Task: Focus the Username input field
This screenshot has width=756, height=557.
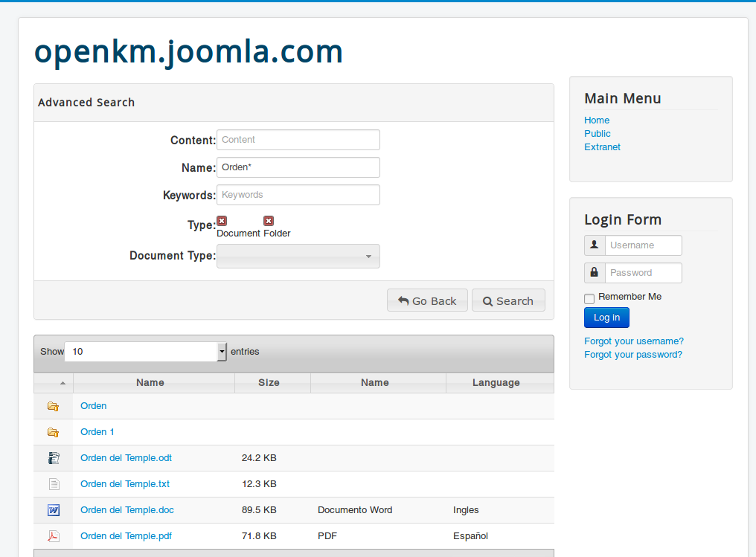Action: [x=643, y=245]
